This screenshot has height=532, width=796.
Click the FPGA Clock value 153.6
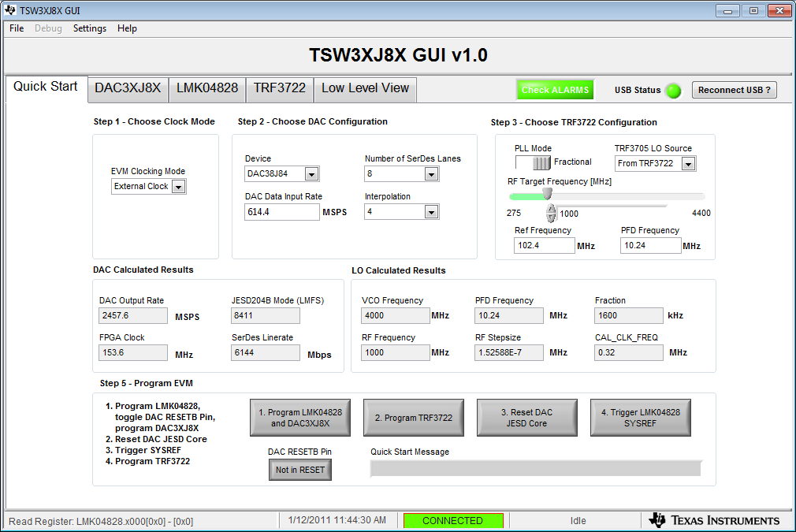133,353
